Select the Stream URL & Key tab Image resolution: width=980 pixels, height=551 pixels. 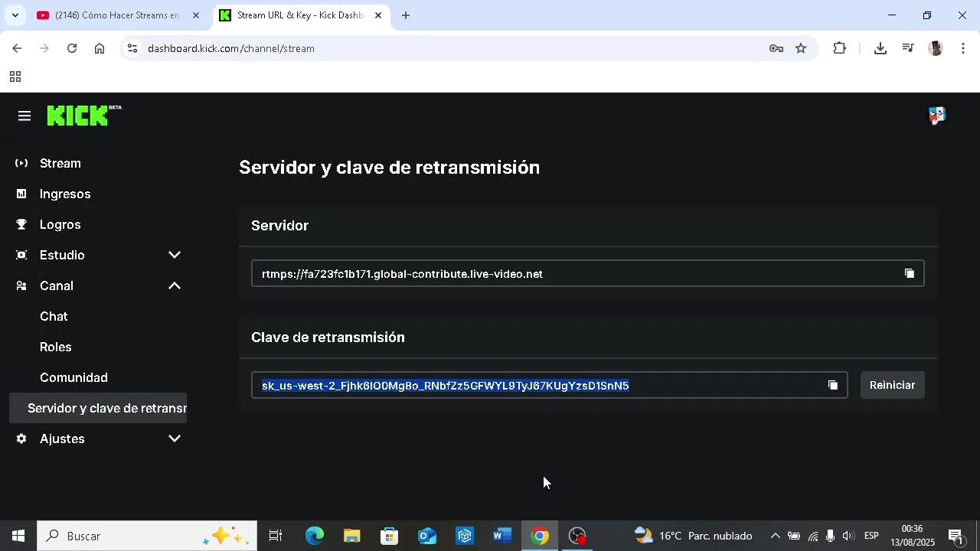[x=301, y=15]
